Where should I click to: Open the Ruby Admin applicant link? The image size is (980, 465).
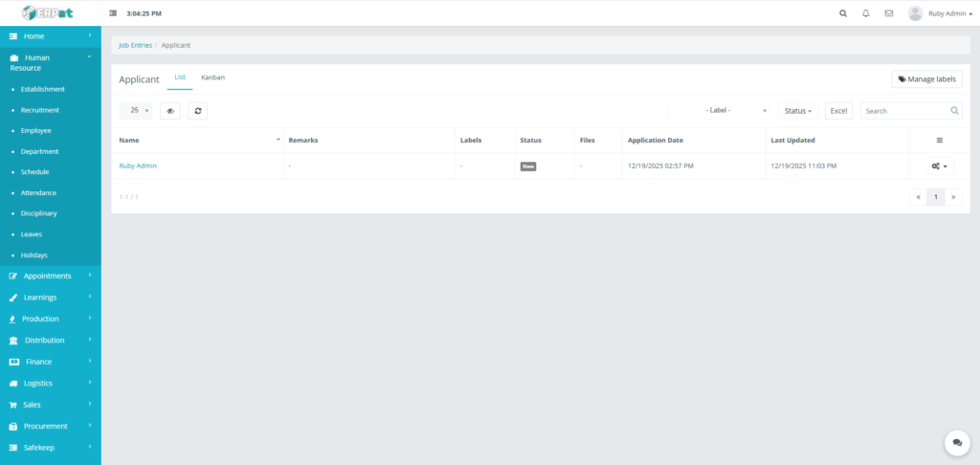point(138,166)
